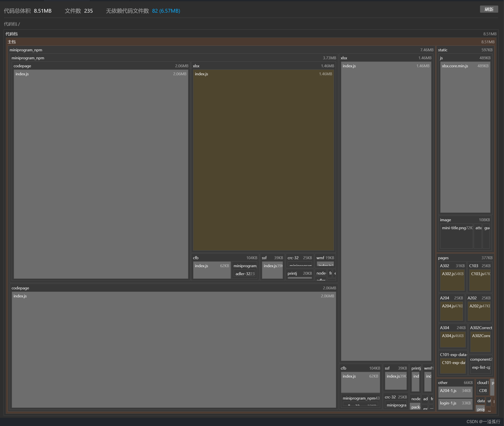Select the 主包 8.51MB package header
The image size is (504, 426).
(251, 42)
